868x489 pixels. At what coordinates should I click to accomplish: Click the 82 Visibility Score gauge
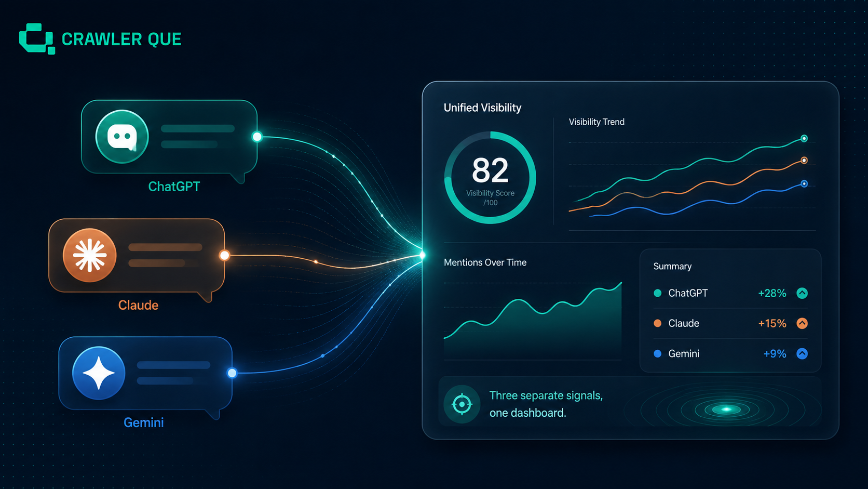coord(490,178)
